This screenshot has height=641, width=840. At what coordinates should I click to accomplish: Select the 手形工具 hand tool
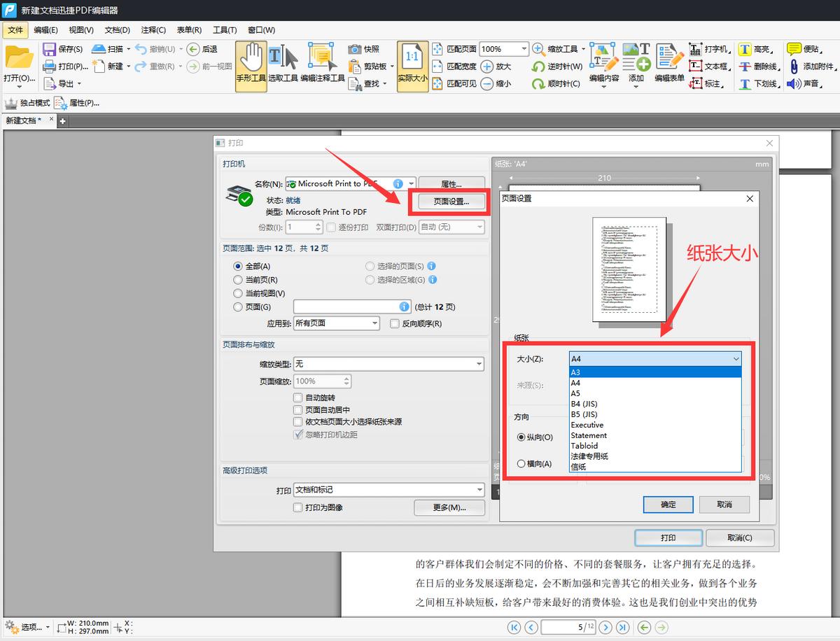coord(250,65)
